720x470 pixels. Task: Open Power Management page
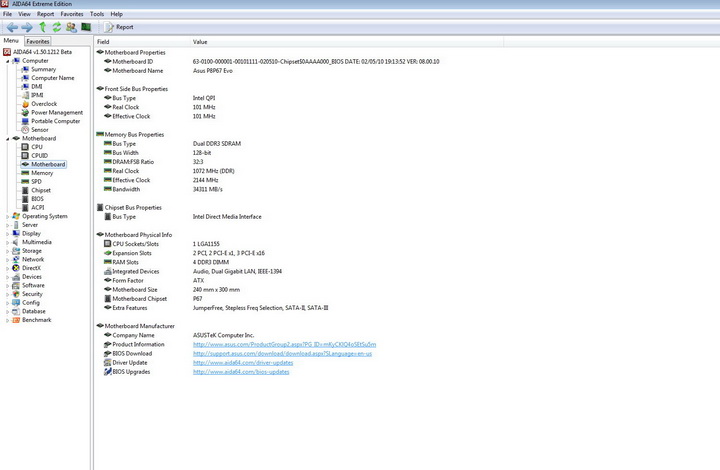tap(57, 112)
